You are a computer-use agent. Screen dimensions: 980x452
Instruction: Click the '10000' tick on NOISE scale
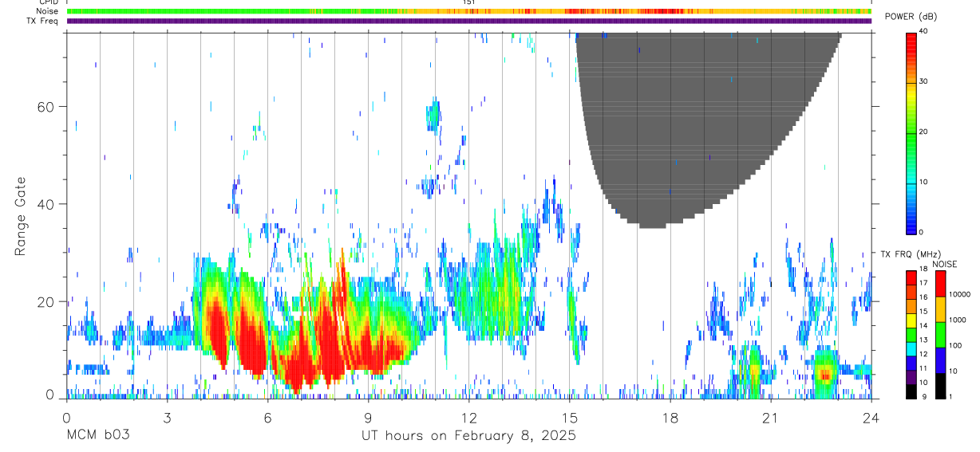(959, 294)
